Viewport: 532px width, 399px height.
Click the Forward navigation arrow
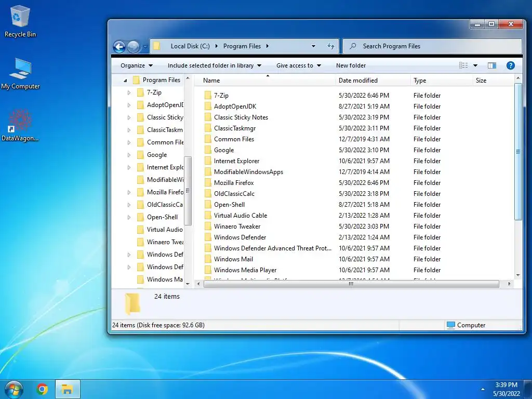[134, 46]
